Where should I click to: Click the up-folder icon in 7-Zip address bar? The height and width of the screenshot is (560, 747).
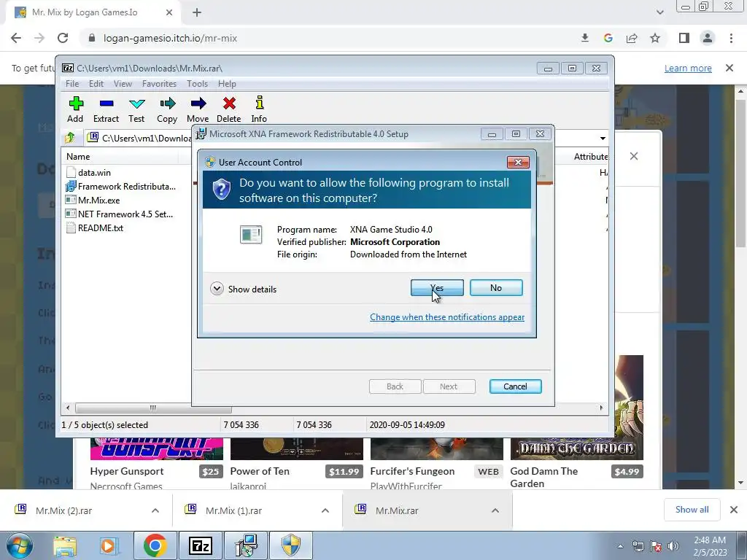70,138
